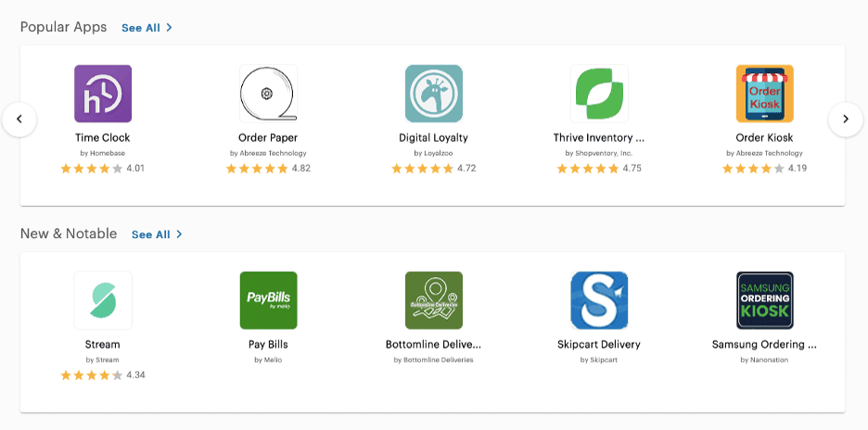
Task: Click Order Paper's 4.82 star rating
Action: [268, 169]
